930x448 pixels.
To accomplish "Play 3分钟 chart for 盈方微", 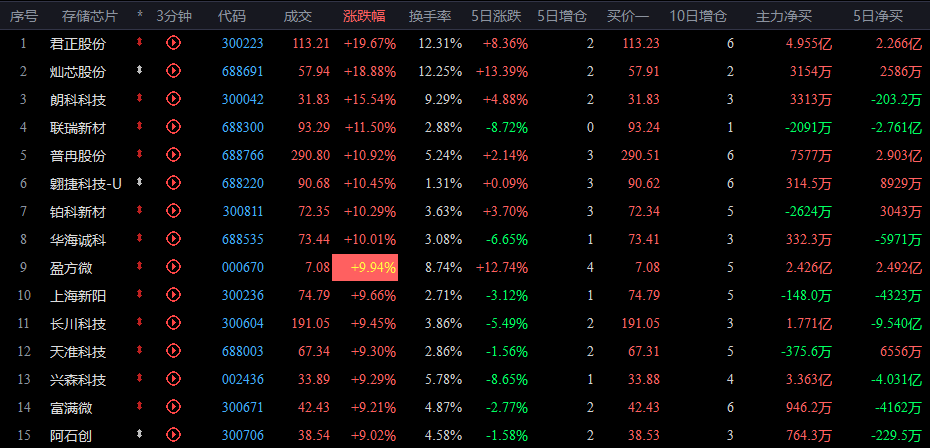I will tap(173, 267).
